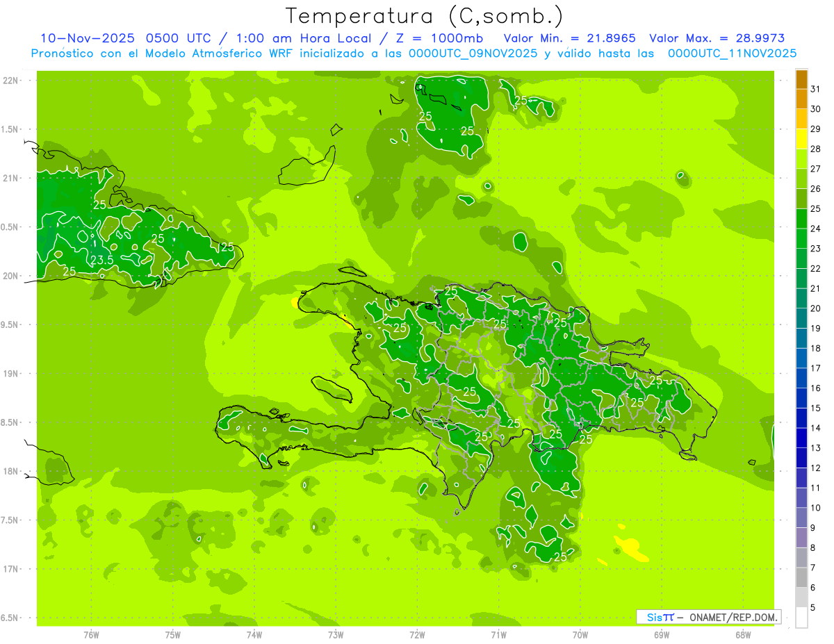Click the "12" color scale label

point(816,468)
